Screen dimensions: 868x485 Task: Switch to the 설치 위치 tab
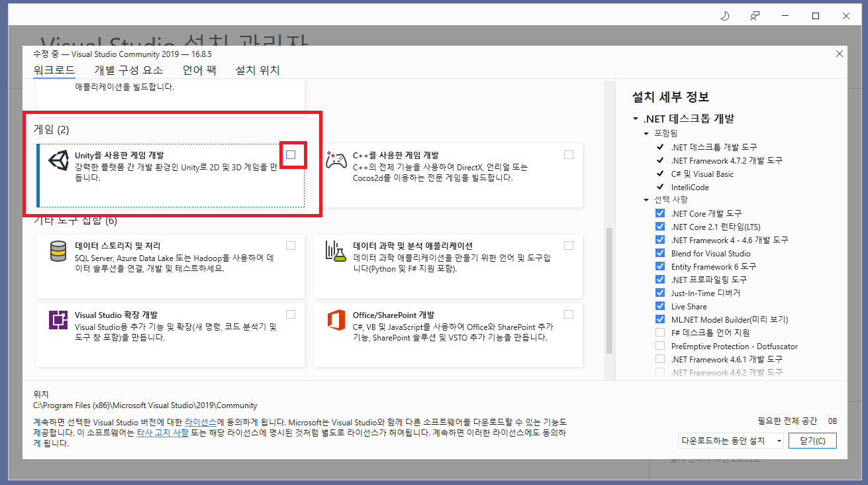tap(258, 71)
